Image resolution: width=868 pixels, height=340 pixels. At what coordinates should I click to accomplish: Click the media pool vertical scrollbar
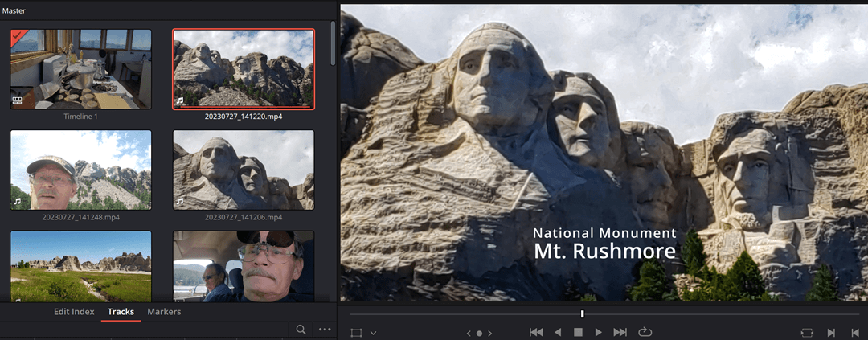click(333, 44)
